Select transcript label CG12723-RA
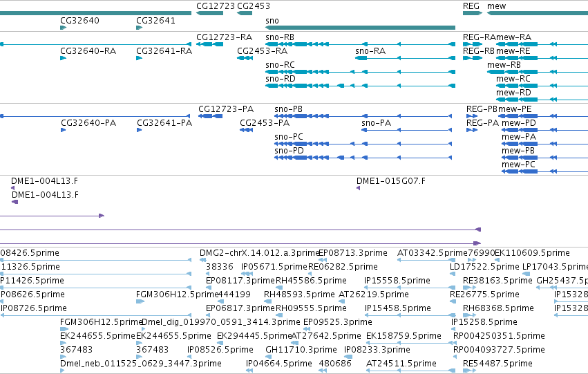 225,37
